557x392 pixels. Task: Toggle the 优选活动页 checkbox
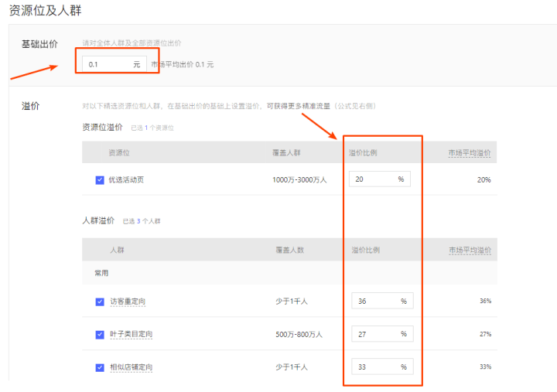tap(100, 180)
